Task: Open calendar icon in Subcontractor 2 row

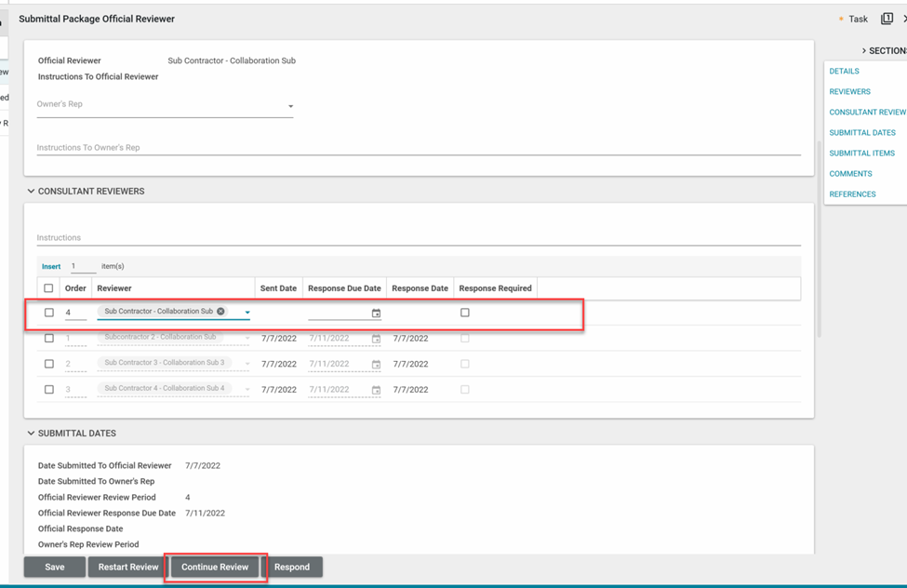Action: click(376, 339)
